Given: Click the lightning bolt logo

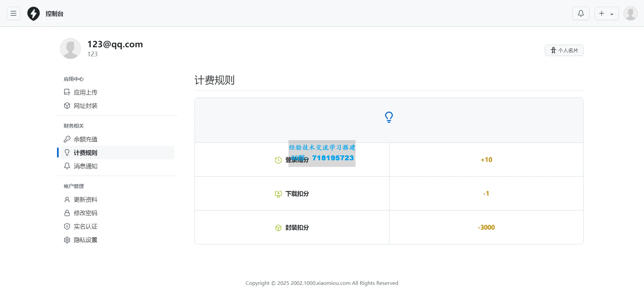Looking at the screenshot, I should tap(34, 14).
